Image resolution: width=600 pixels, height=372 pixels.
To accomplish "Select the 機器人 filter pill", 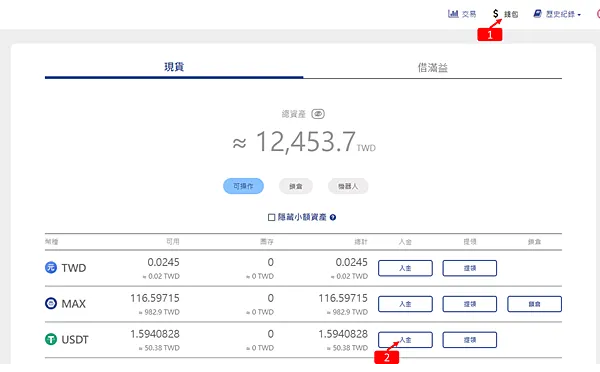I will coord(348,186).
